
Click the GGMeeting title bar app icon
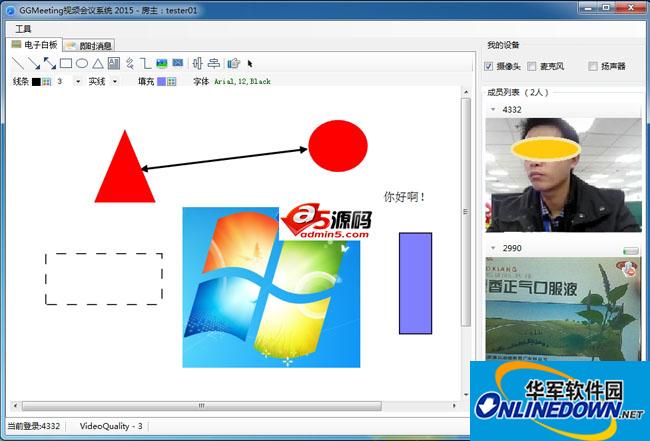coord(10,10)
